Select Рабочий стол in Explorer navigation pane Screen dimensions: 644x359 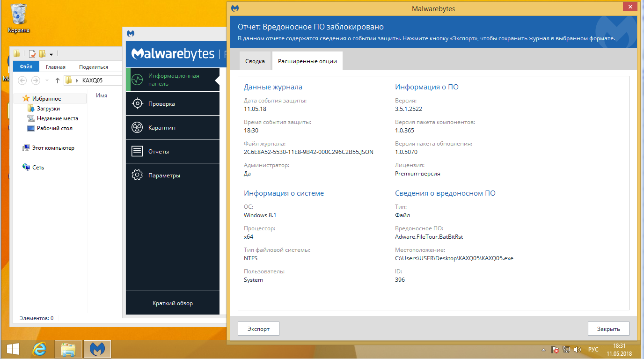[55, 128]
